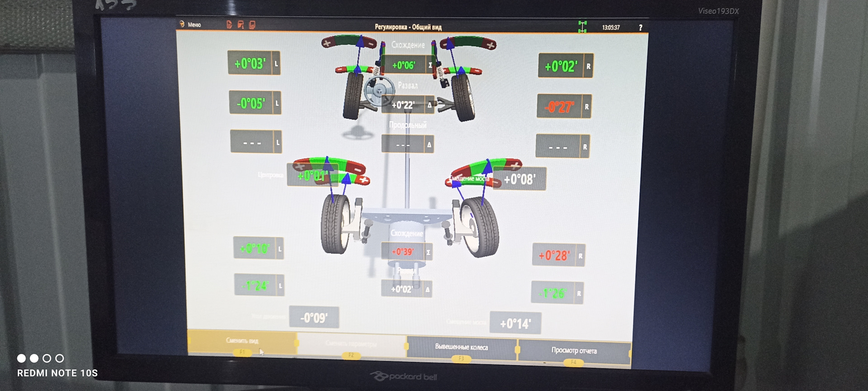Click the clock reading 13:05:37
This screenshot has height=391, width=868.
tap(611, 28)
